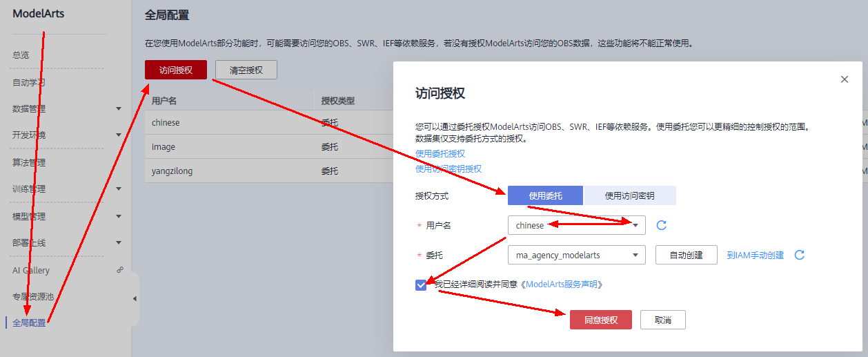
Task: Open 专属资源池 in the sidebar
Action: (33, 296)
